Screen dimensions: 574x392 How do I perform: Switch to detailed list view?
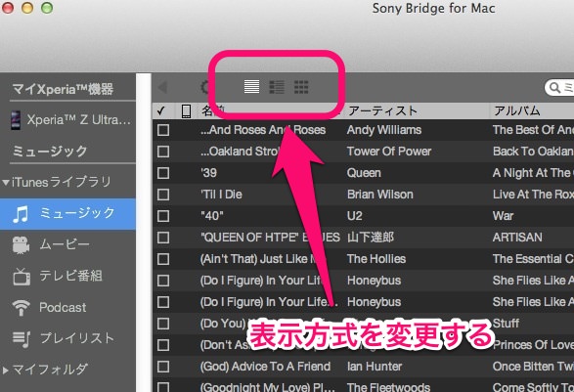point(277,87)
